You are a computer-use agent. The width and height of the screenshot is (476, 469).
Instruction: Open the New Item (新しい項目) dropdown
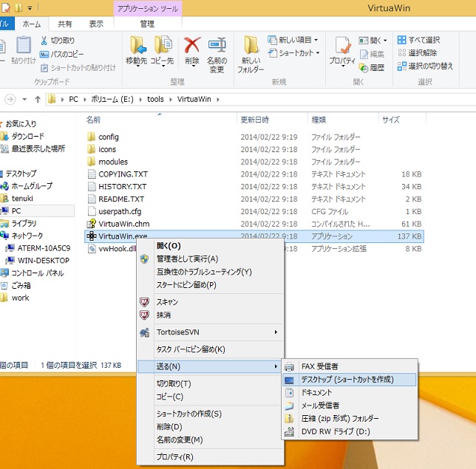click(x=294, y=40)
